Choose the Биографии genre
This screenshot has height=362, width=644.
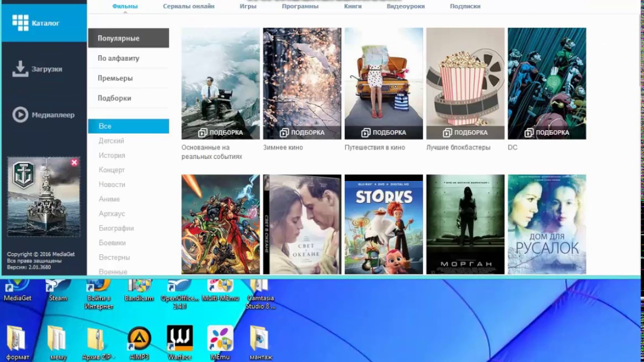click(x=116, y=228)
